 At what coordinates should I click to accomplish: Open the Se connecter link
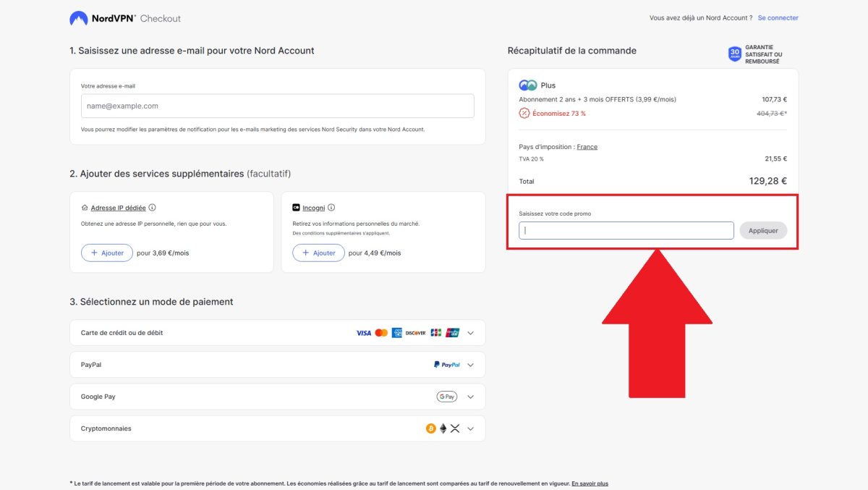(x=778, y=18)
